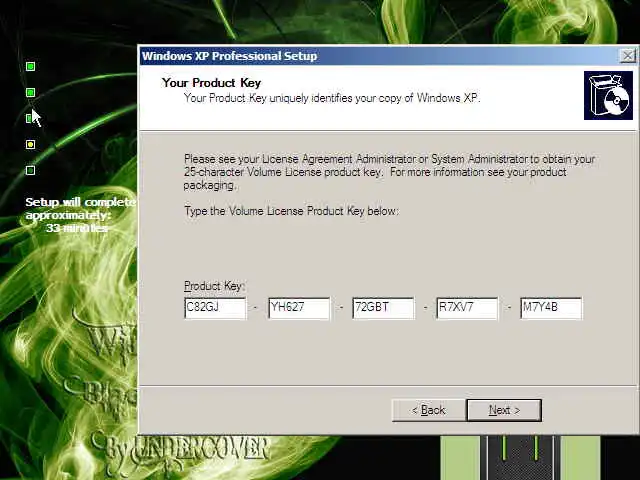Click the last dark setup step indicator

click(x=30, y=170)
